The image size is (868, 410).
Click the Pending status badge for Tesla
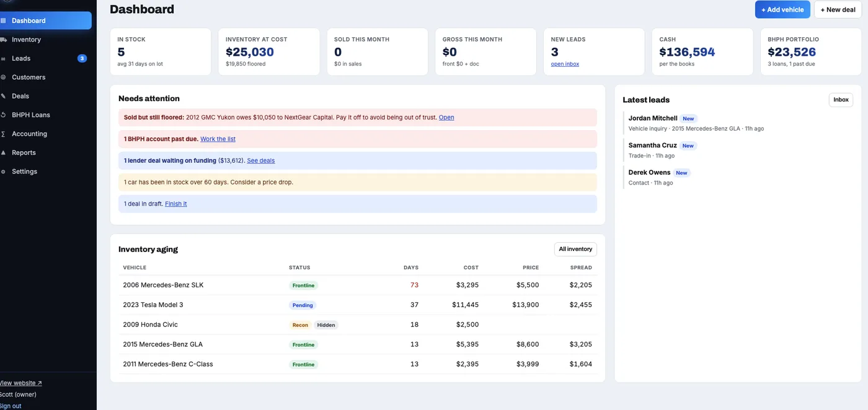pos(303,305)
